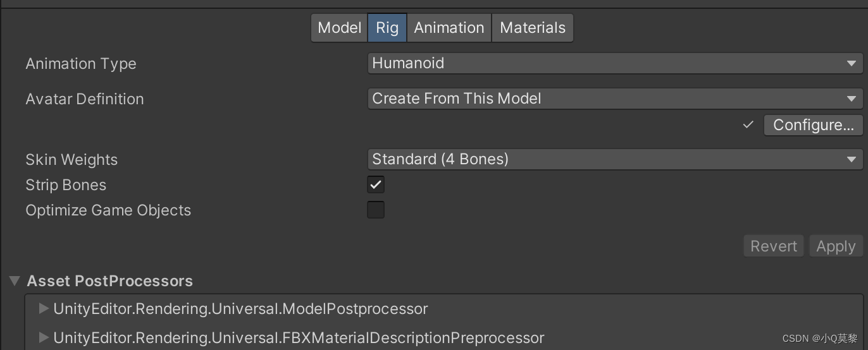Click the Apply button
The image size is (868, 350).
(x=835, y=246)
